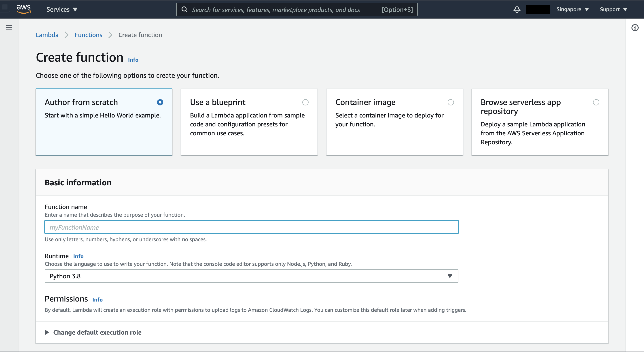Select Container image radio button
Screen dimensions: 644x352
(451, 102)
